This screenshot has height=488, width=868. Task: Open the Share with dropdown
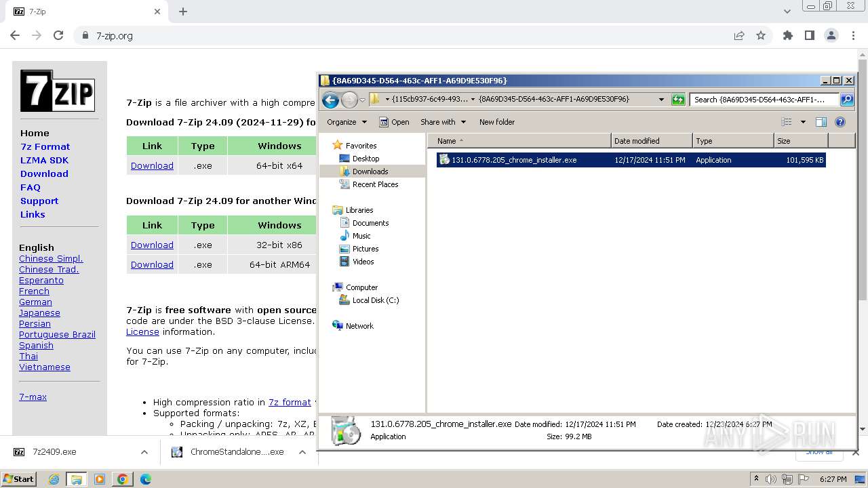click(443, 122)
